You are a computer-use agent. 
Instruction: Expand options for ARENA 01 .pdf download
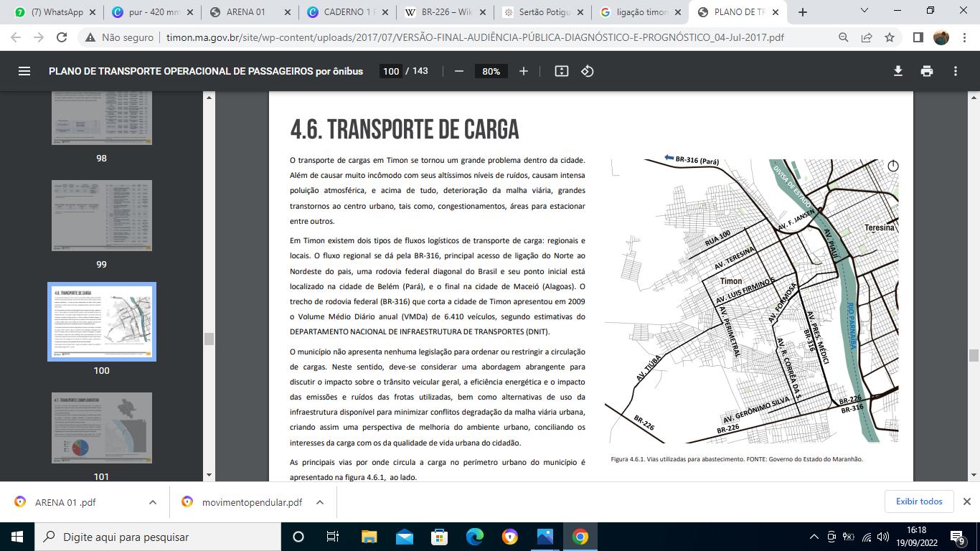(153, 502)
